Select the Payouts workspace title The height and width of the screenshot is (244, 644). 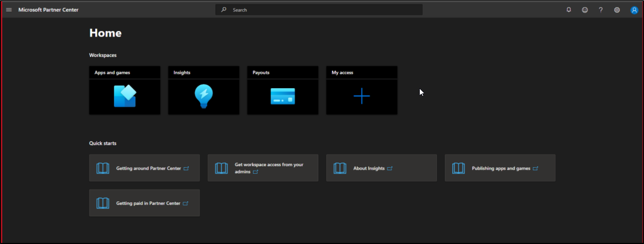coord(261,73)
